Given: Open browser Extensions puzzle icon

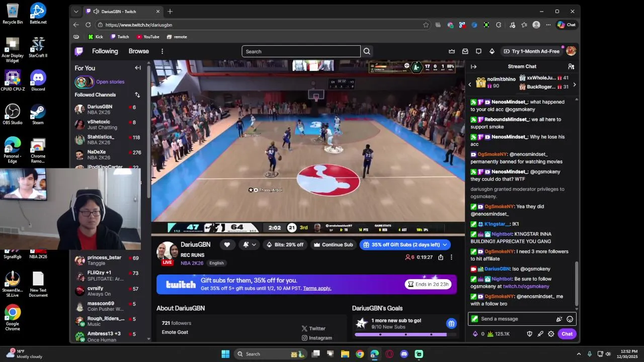Looking at the screenshot, I should pyautogui.click(x=498, y=25).
